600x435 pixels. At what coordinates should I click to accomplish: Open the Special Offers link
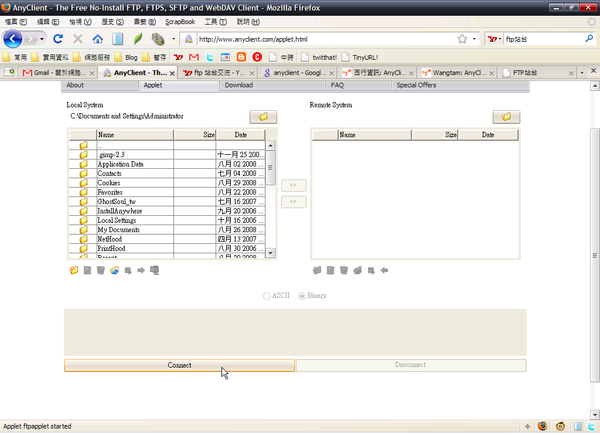416,85
